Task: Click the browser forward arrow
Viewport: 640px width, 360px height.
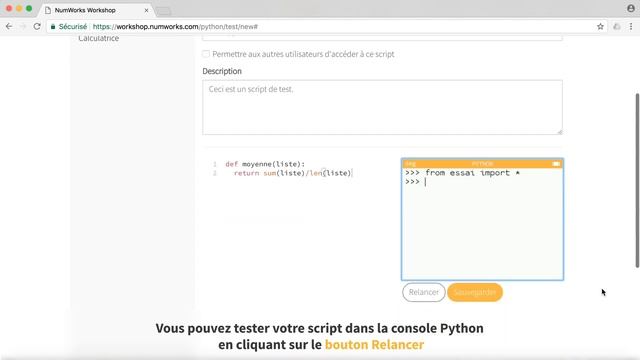Action: (23, 27)
